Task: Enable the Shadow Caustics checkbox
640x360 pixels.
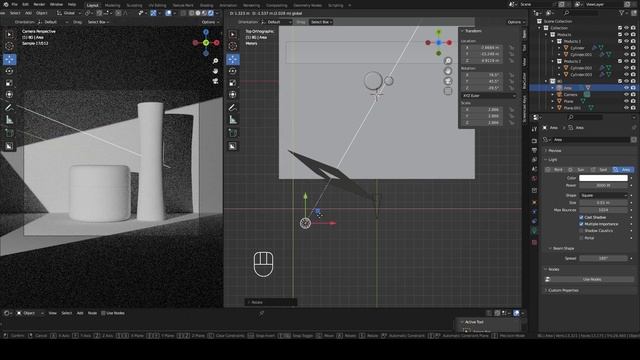Action: click(x=581, y=231)
